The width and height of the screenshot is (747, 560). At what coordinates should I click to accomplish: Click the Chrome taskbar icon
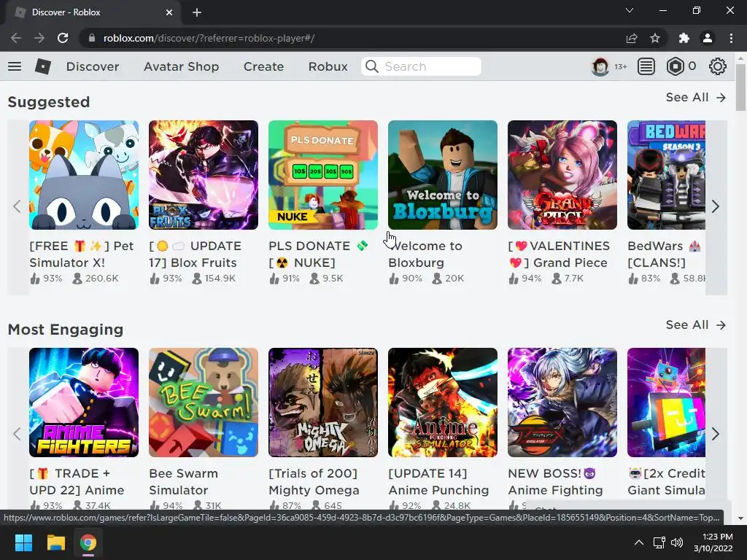(88, 542)
